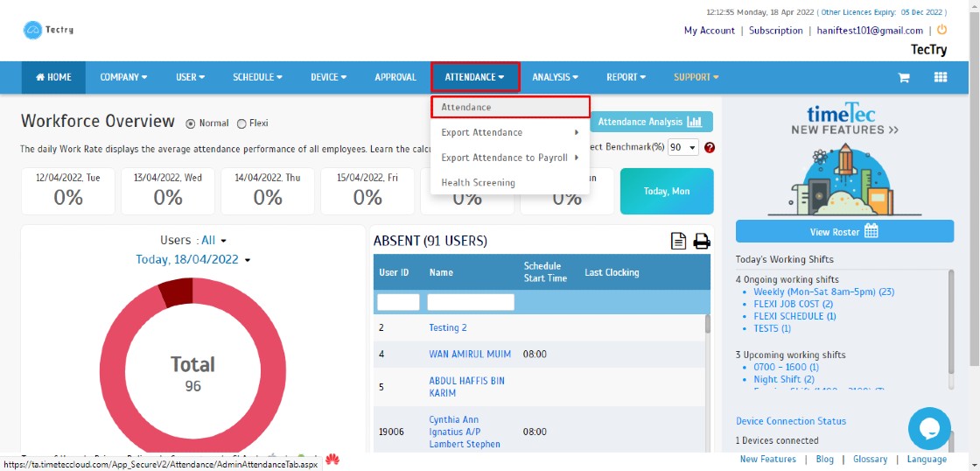Click the dark red donut chart segment
980x471 pixels.
click(176, 292)
